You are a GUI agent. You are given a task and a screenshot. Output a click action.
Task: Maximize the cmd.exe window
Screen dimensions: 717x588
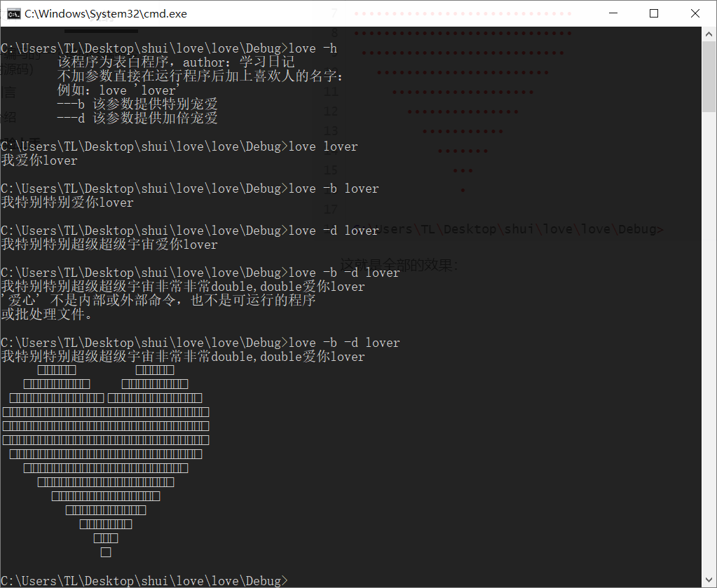[x=654, y=13]
